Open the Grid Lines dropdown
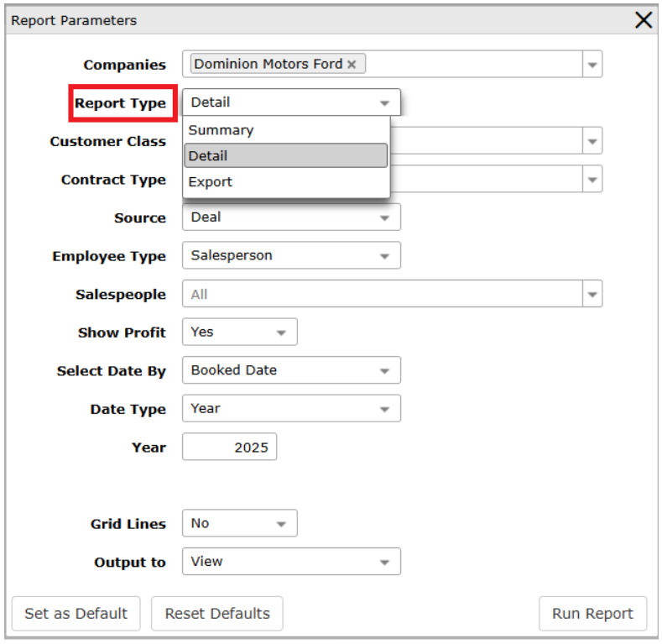The image size is (662, 644). coord(239,524)
